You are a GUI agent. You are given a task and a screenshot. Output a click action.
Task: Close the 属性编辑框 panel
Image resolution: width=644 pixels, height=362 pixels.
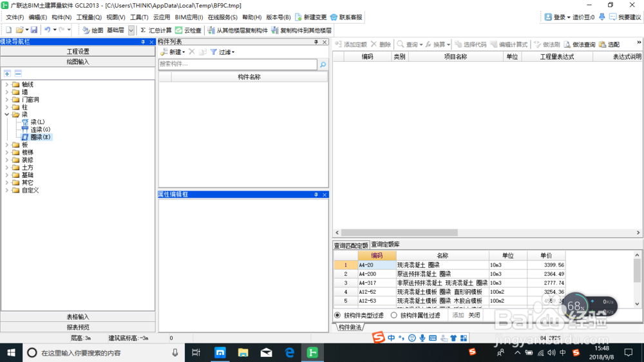tap(325, 195)
